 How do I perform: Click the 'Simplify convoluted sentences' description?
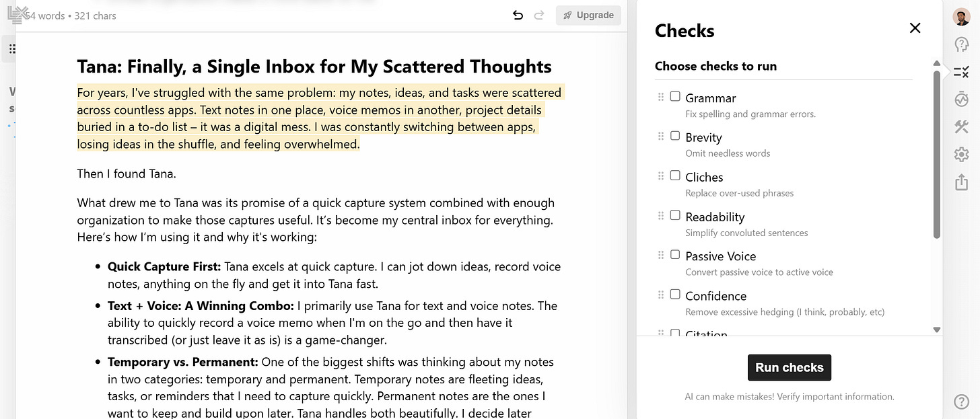click(746, 233)
